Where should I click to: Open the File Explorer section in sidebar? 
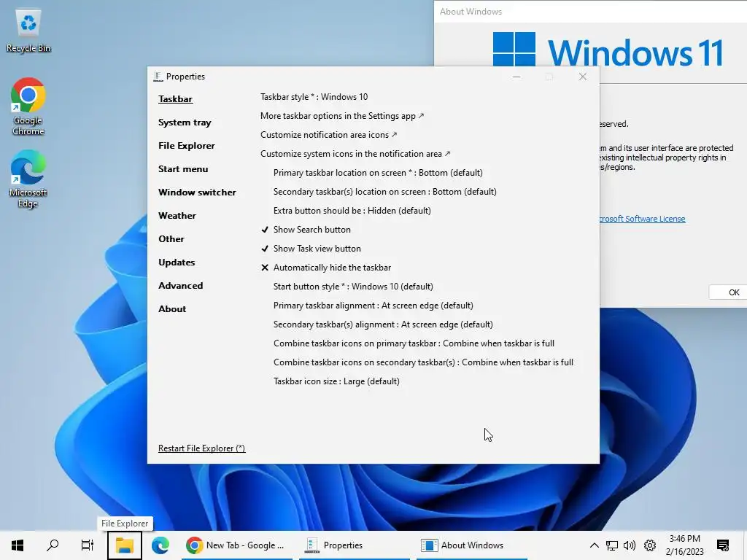(186, 146)
